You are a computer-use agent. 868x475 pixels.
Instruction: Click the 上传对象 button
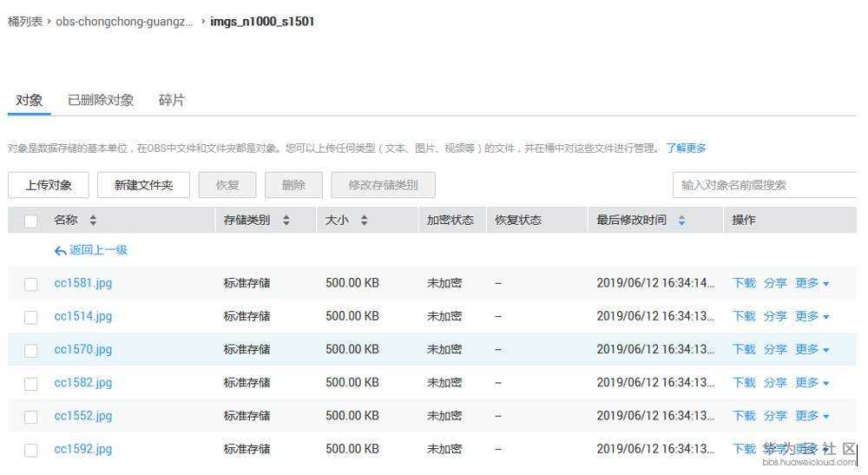[48, 185]
